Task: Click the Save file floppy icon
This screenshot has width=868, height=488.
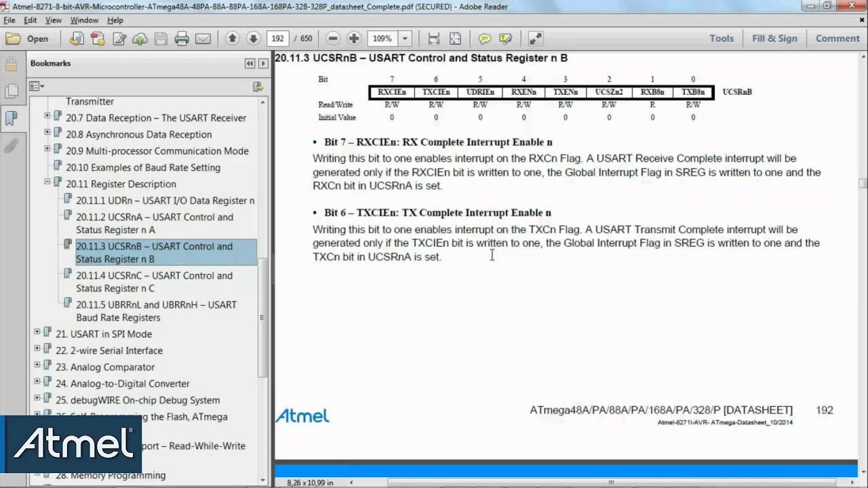Action: click(x=161, y=39)
